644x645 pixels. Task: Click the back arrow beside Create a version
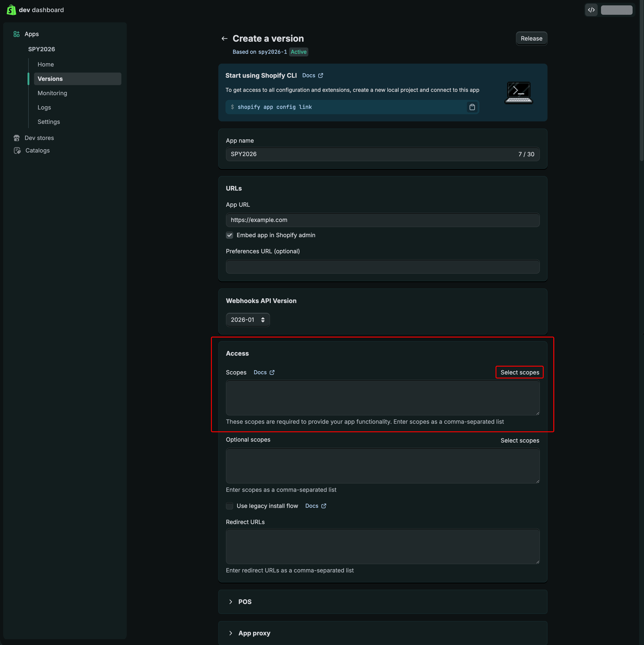pyautogui.click(x=224, y=39)
